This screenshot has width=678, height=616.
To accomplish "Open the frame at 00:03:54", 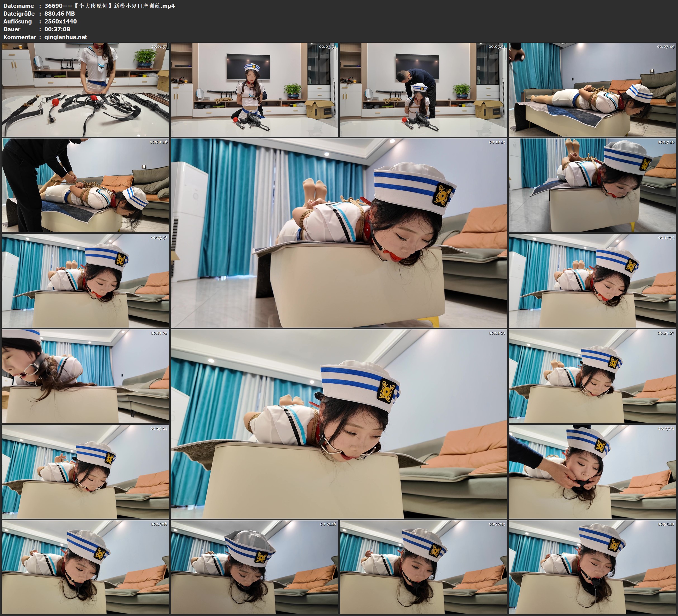I will [254, 89].
